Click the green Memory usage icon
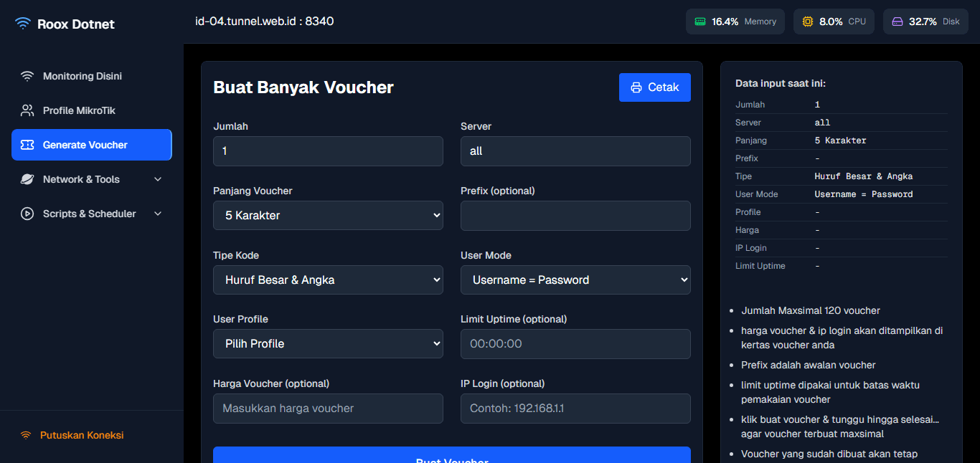This screenshot has height=463, width=980. point(699,22)
